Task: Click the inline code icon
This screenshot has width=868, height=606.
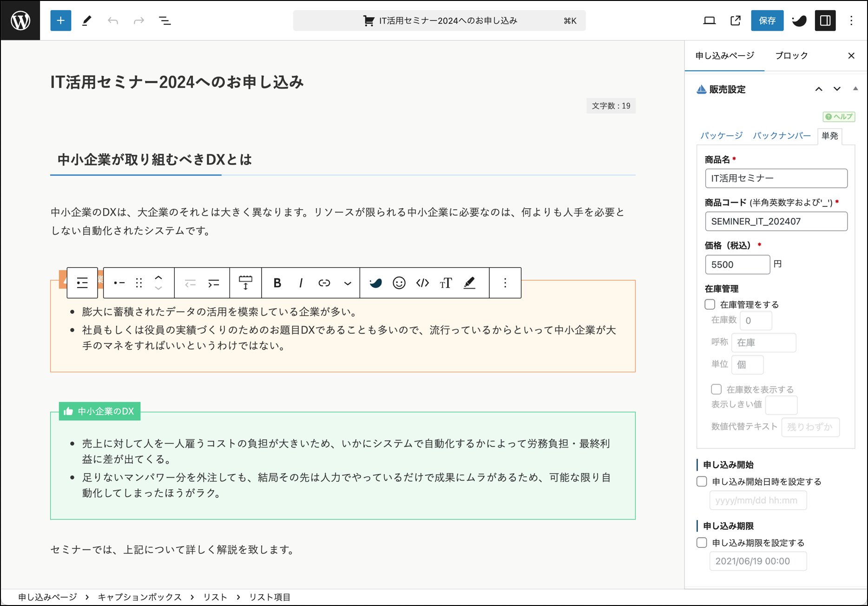Action: (x=422, y=283)
